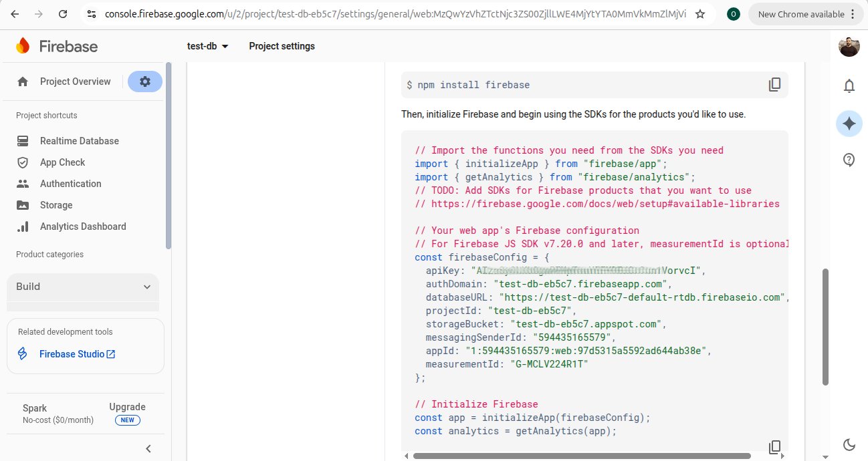868x461 pixels.
Task: Open the test-db project dropdown
Action: [x=208, y=46]
